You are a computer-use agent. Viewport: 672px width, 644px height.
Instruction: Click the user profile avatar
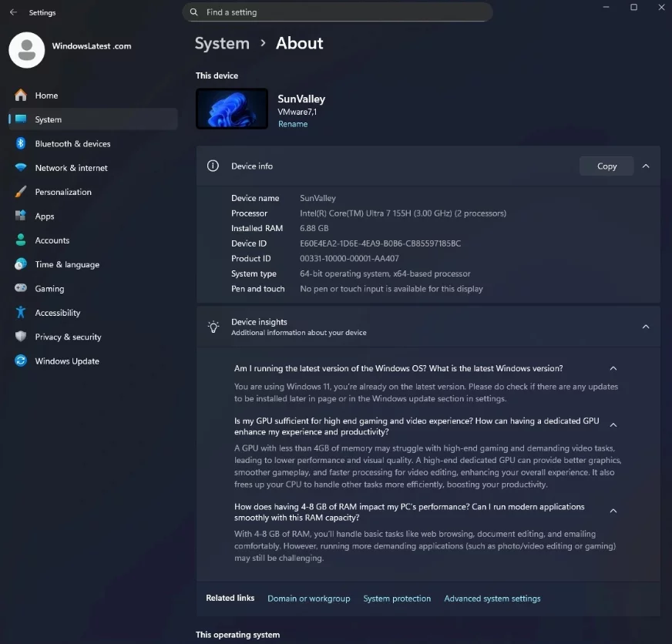26,50
